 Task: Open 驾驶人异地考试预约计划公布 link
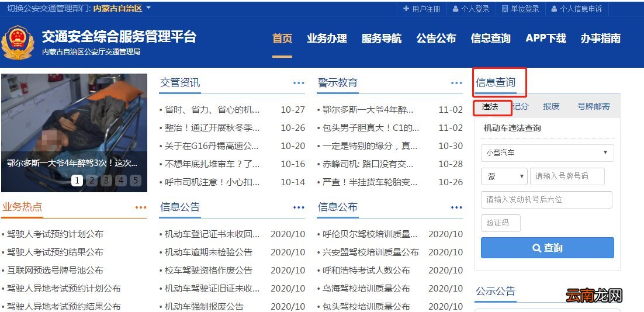(x=64, y=288)
